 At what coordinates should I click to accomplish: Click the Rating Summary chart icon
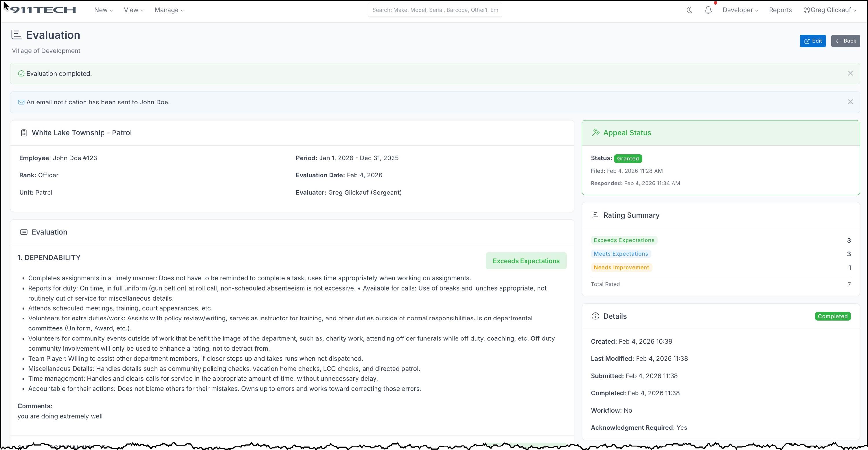595,215
